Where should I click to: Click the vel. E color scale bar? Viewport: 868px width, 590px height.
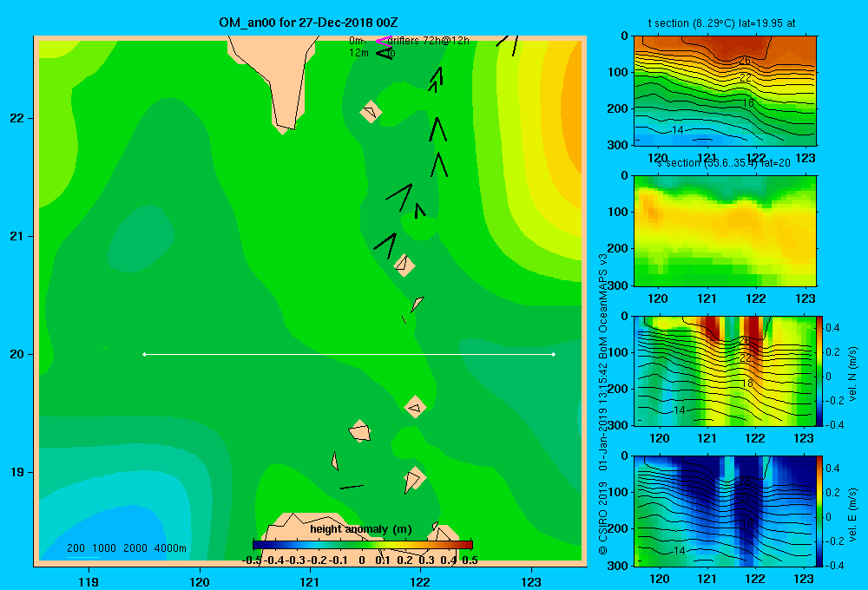820,511
